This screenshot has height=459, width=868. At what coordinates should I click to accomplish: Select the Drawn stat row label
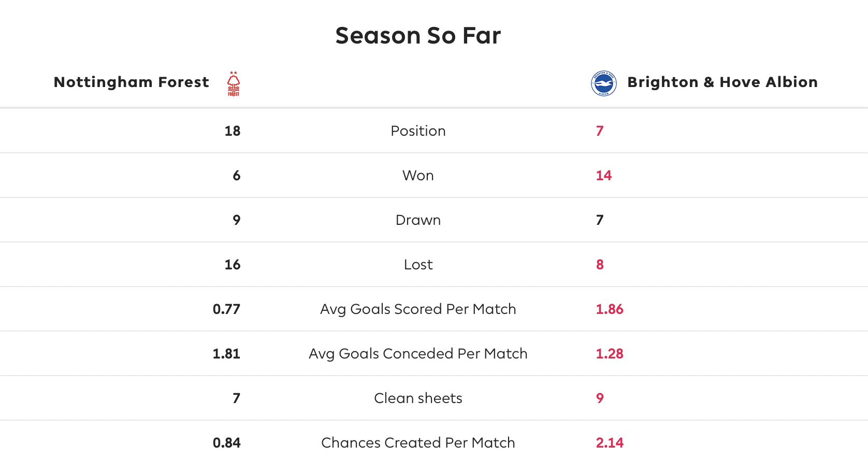pos(418,220)
